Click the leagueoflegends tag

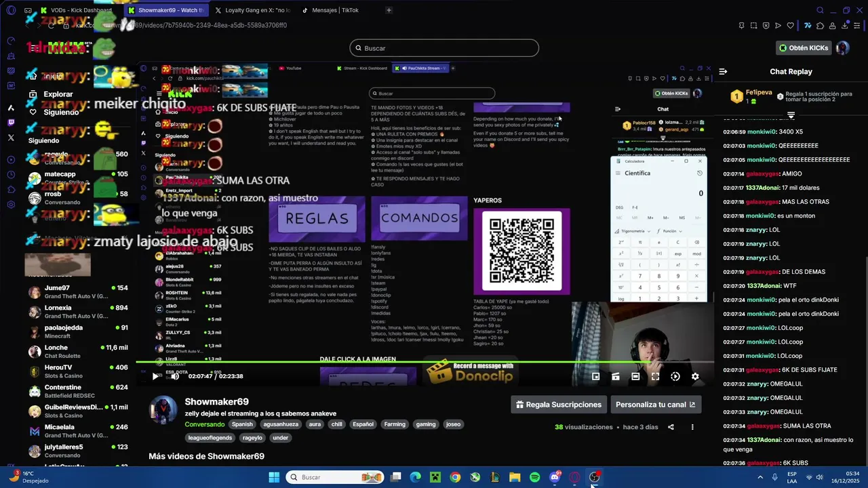(x=210, y=438)
